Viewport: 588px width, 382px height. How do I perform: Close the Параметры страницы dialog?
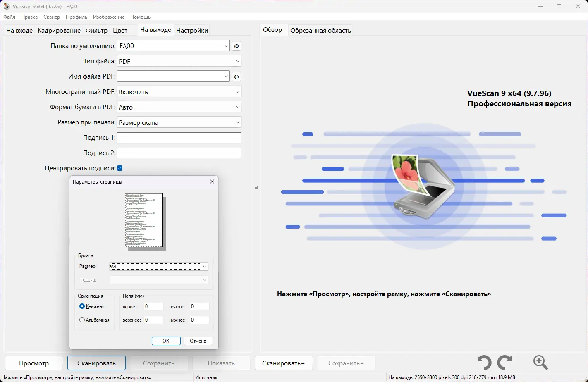pos(212,181)
